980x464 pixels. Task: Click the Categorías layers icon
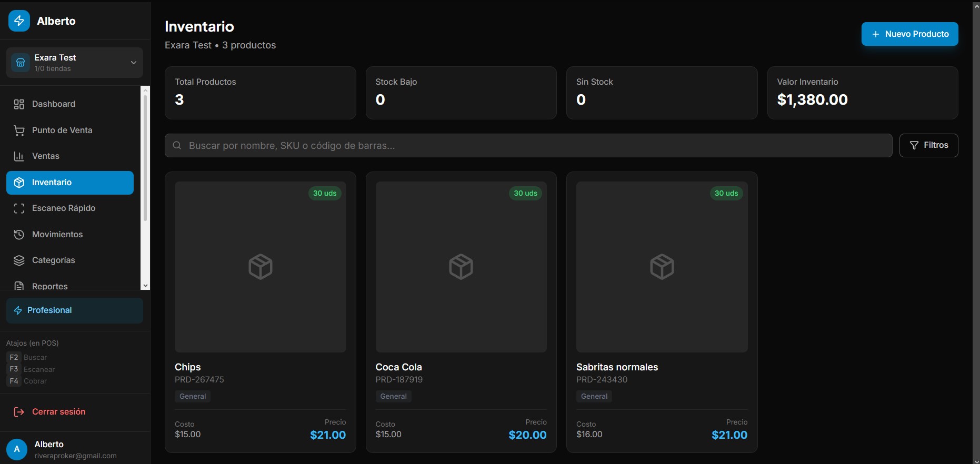click(x=19, y=260)
